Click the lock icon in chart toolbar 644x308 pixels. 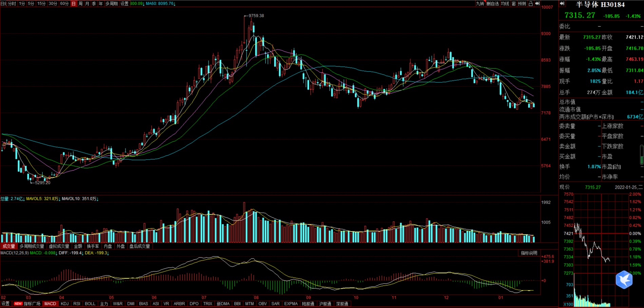coord(530,3)
